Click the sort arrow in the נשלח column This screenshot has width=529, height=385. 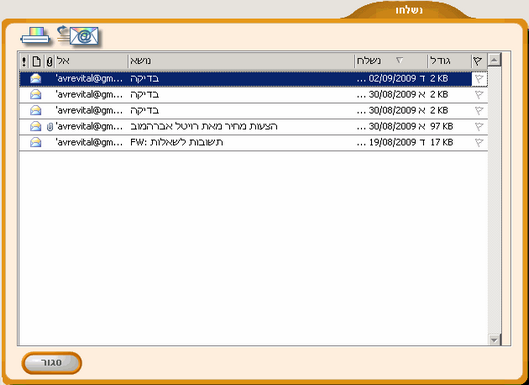[399, 60]
